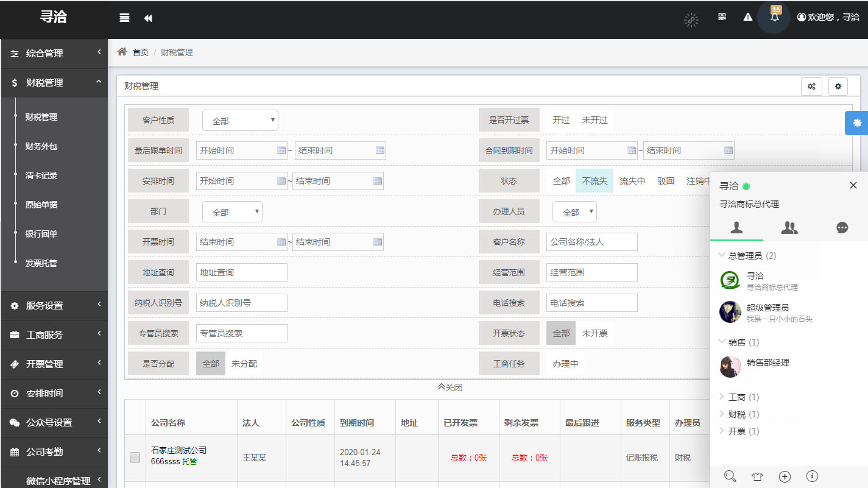Open the calendar icon for 最后跟单时间 start
Screen dimensions: 868x488
tap(281, 150)
